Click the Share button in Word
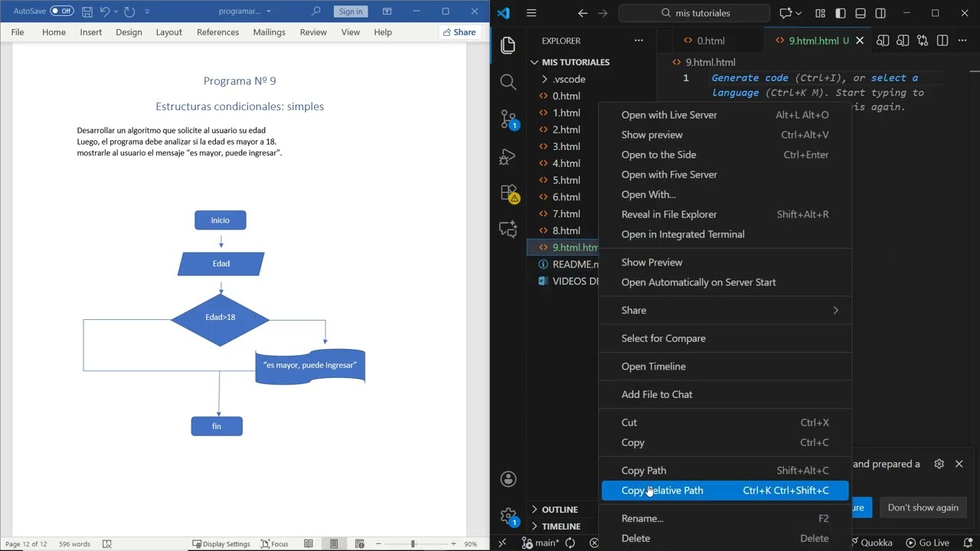The height and width of the screenshot is (551, 980). pyautogui.click(x=459, y=32)
